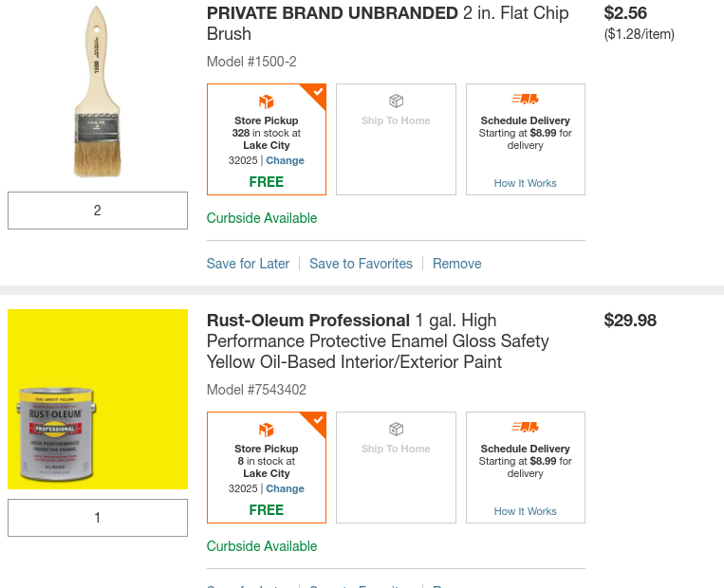Open the Rust-Oleum paint can thumbnail
724x588 pixels.
pyautogui.click(x=98, y=399)
